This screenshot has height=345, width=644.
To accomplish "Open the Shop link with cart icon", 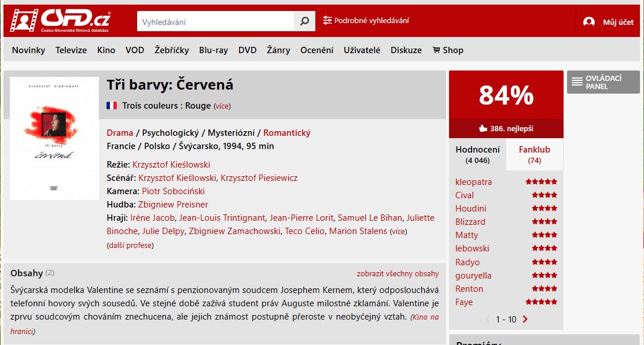I will click(x=448, y=50).
